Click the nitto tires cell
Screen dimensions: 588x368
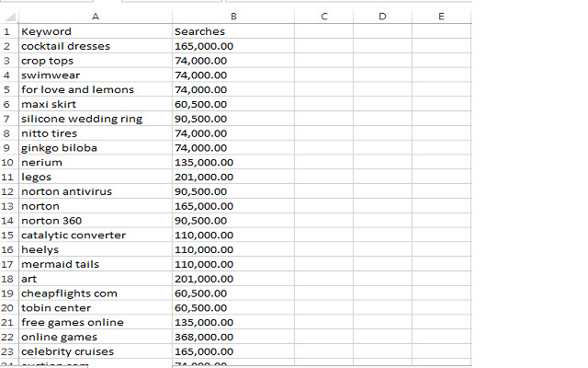[x=96, y=133]
